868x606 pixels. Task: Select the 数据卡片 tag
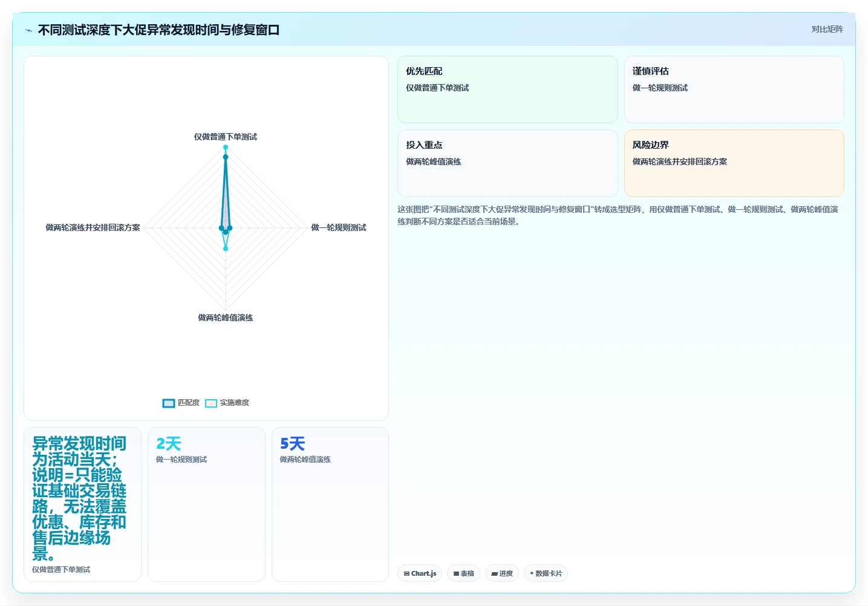(x=546, y=573)
